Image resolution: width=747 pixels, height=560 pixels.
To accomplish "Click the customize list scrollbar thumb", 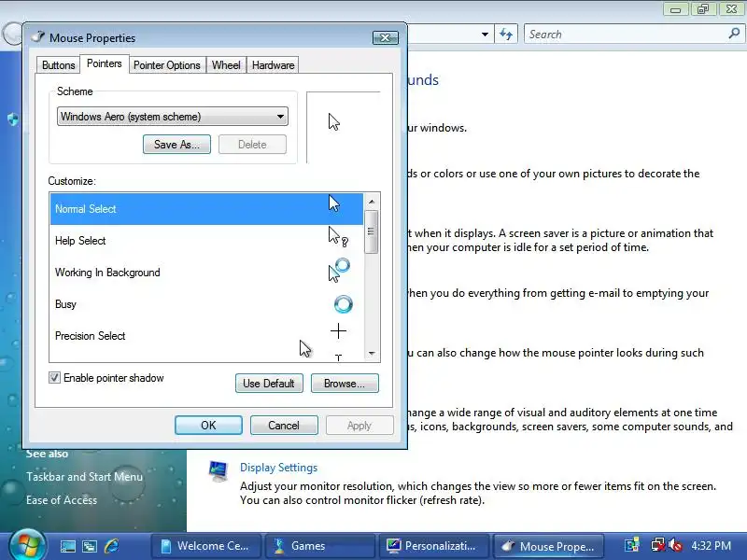I will pos(372,231).
